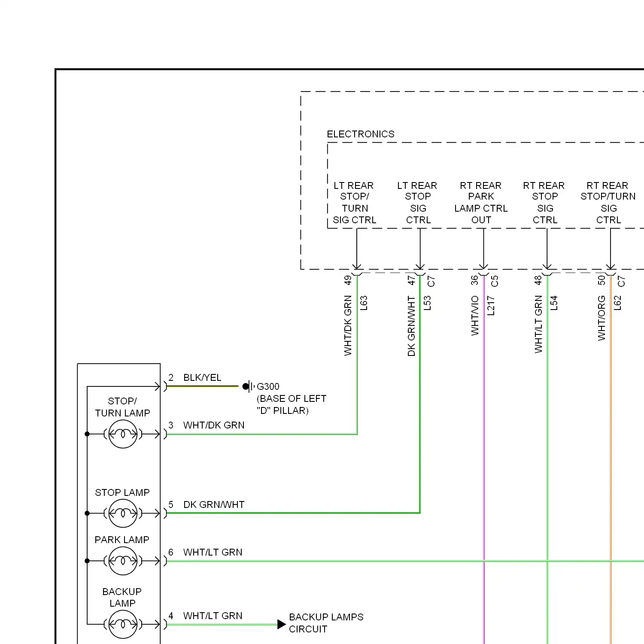Viewport: 644px width, 644px height.
Task: Select the BACKUP LAMP label
Action: click(122, 597)
